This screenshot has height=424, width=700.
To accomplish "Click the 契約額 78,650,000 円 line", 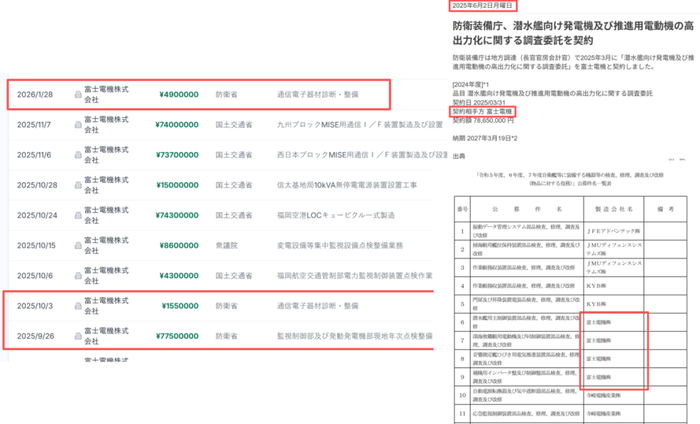I will point(483,121).
